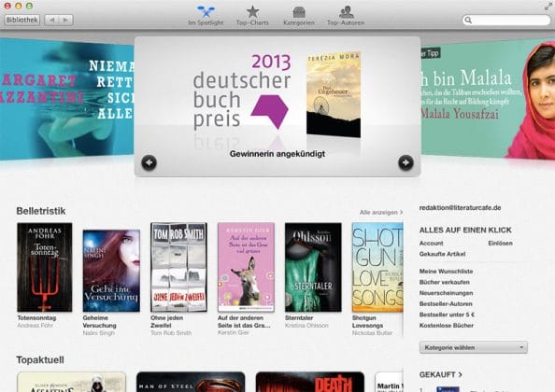The width and height of the screenshot is (555, 392).
Task: Open Bestseller unter 5 € link
Action: tap(447, 315)
